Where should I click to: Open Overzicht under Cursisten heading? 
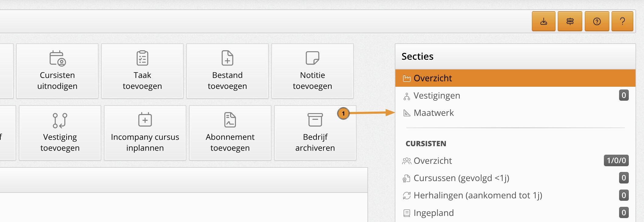click(x=433, y=161)
